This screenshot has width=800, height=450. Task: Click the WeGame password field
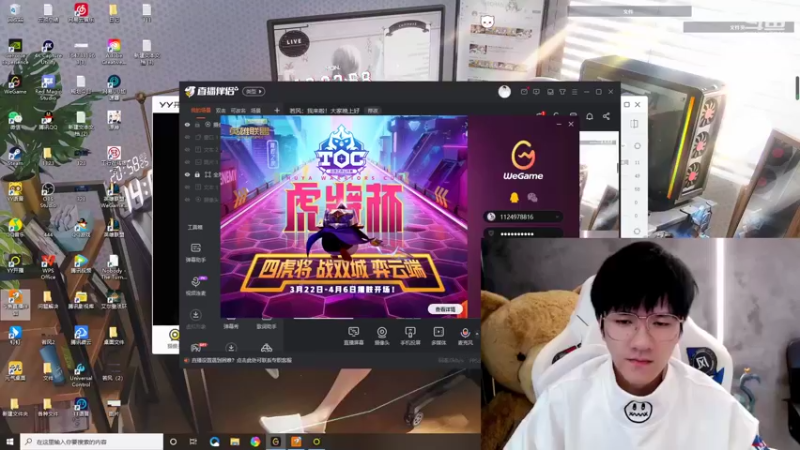(x=523, y=234)
